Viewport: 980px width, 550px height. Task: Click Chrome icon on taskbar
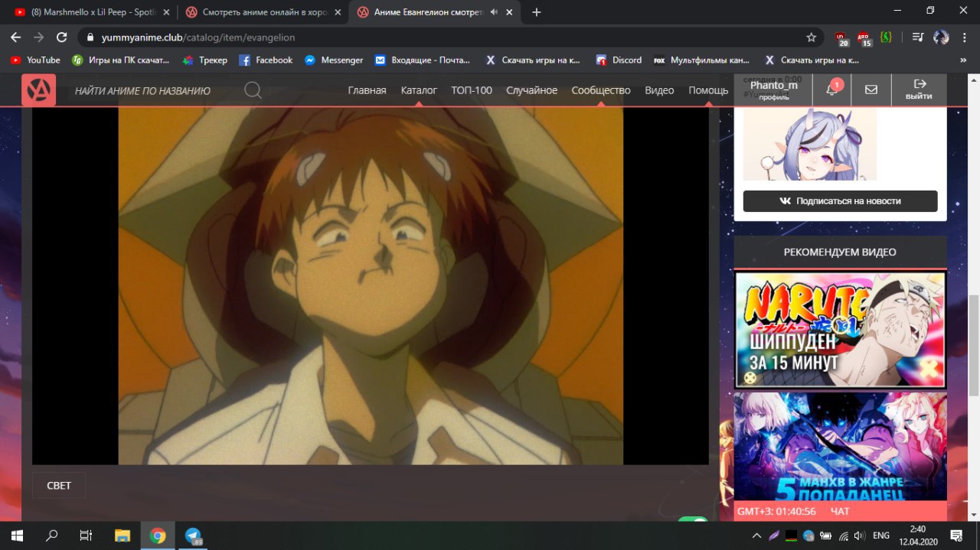coord(158,535)
